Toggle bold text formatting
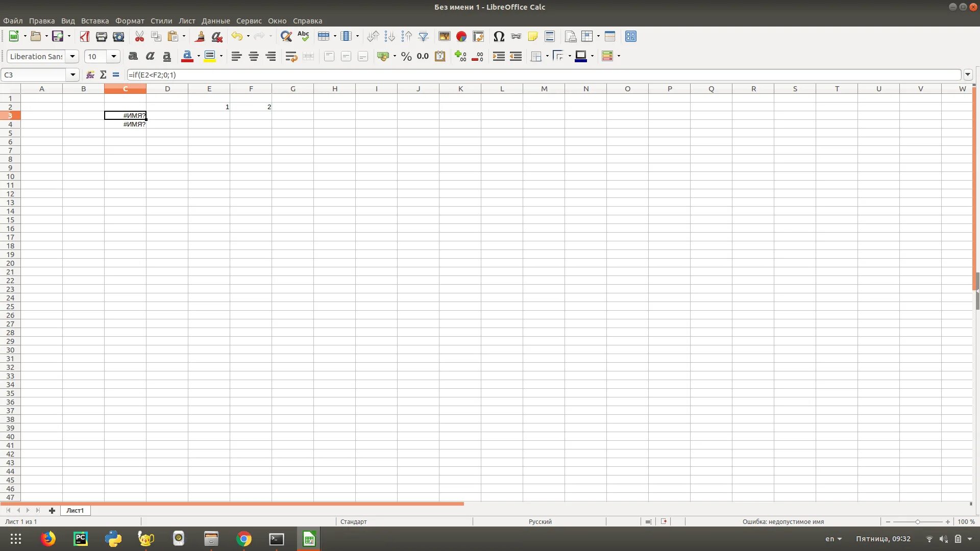980x551 pixels. pos(133,57)
